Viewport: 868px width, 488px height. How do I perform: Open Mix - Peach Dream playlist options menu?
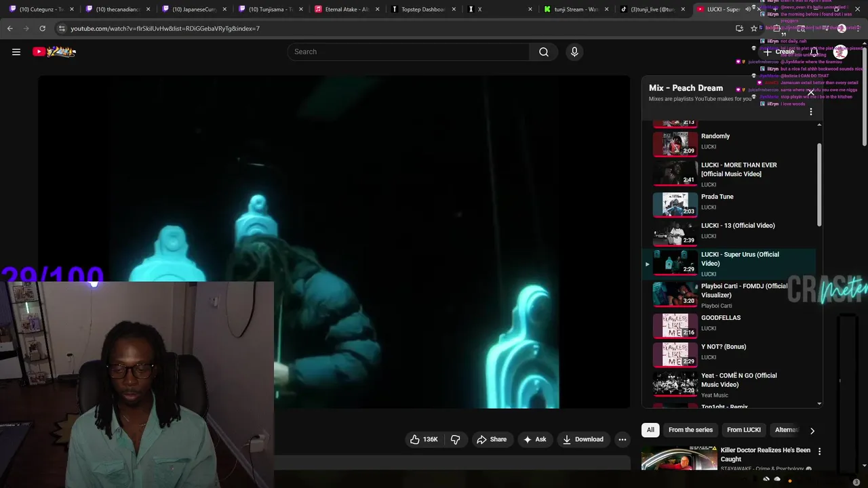coord(811,112)
